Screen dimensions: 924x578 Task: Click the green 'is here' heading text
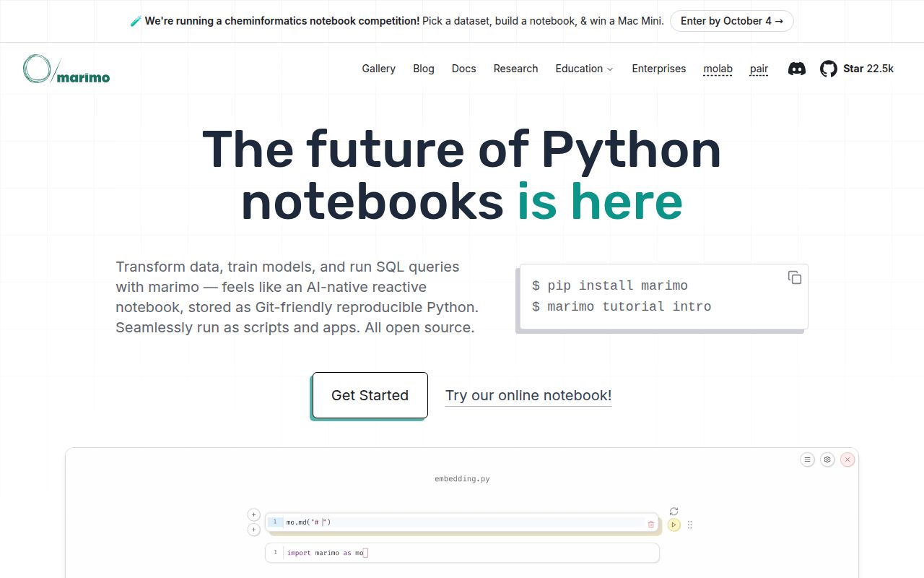[x=600, y=202]
